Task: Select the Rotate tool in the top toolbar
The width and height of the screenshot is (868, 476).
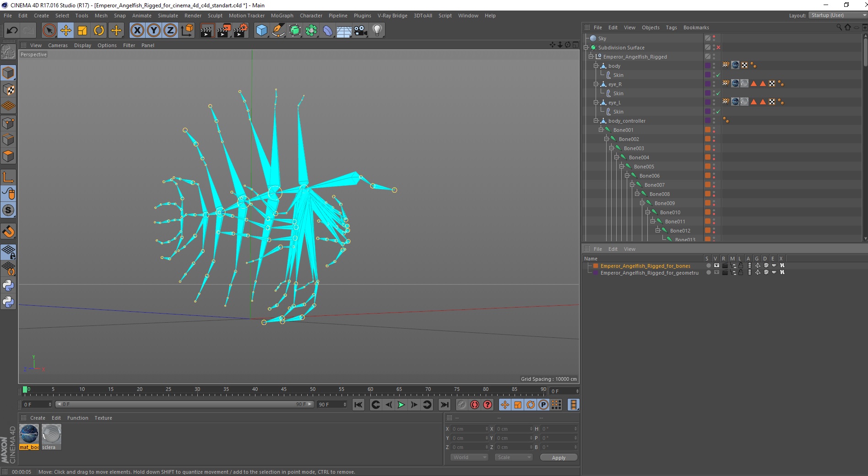Action: [99, 31]
